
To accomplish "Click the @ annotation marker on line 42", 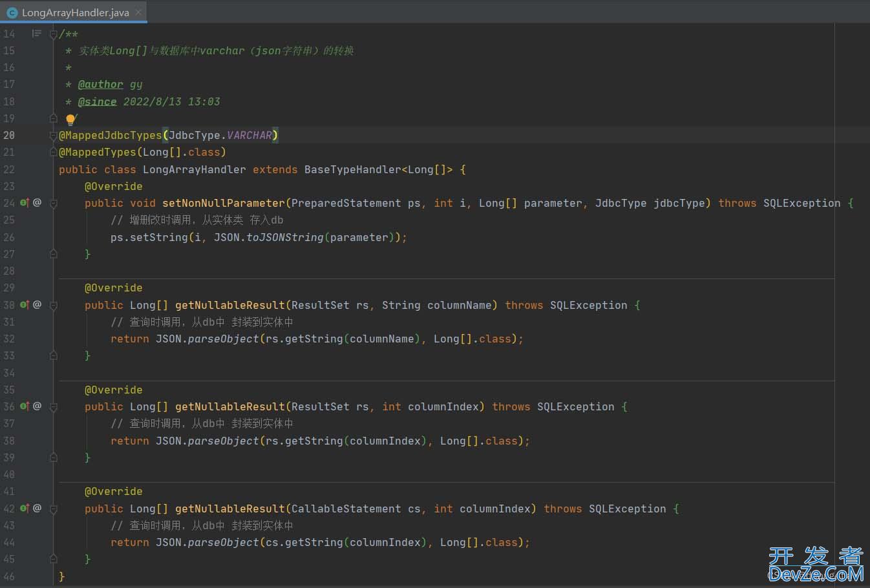I will [37, 509].
